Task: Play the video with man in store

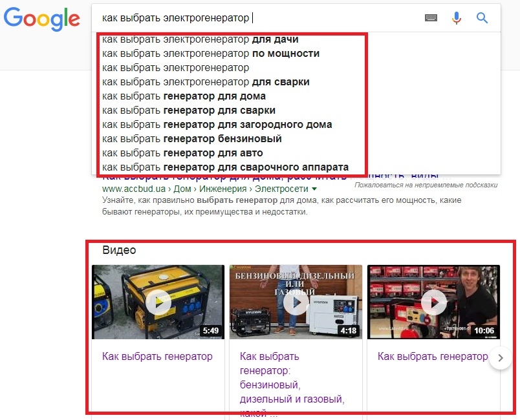Action: click(x=434, y=302)
